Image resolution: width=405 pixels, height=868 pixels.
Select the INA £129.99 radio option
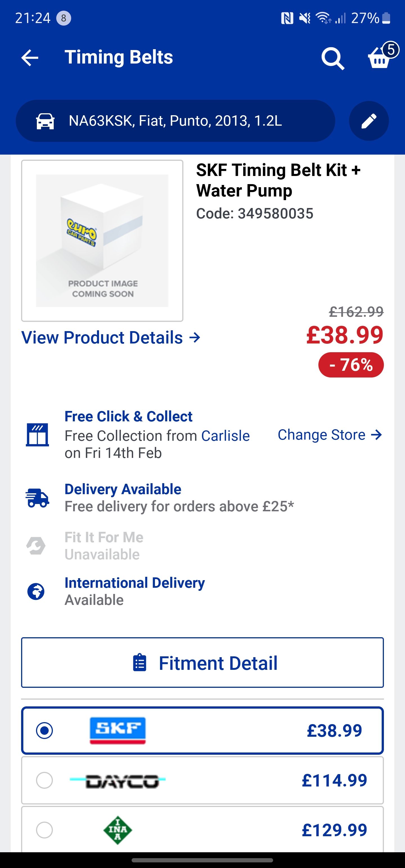coord(44,829)
